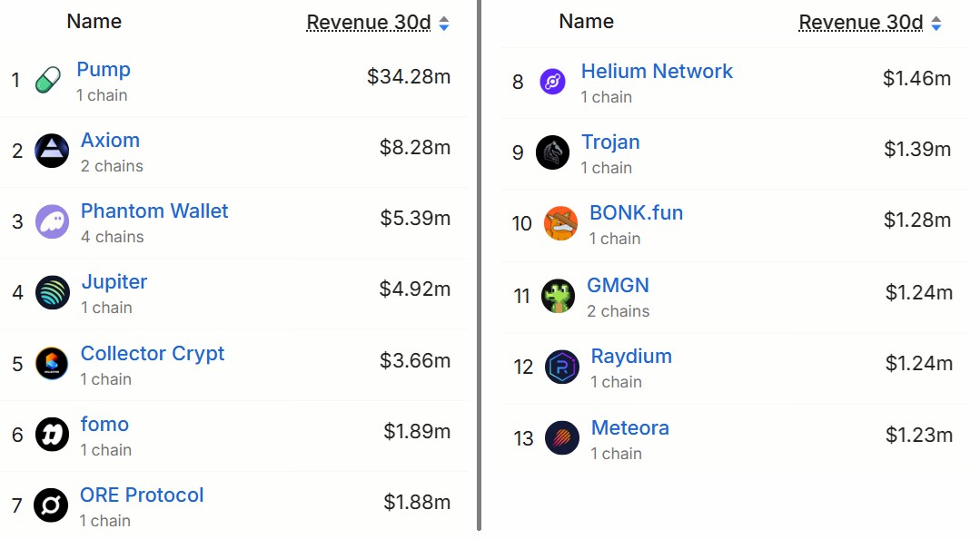
Task: Click the Name column header on right
Action: click(586, 21)
